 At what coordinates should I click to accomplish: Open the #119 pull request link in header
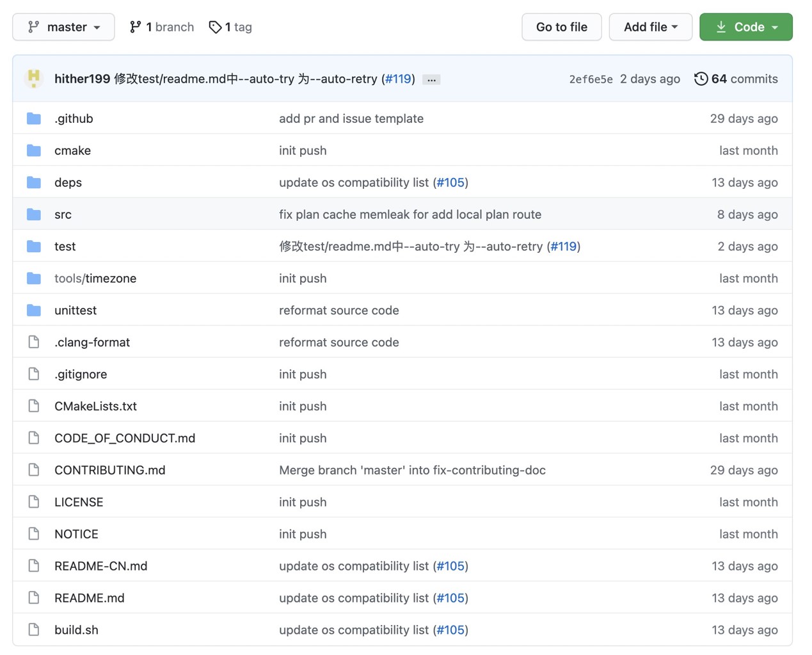[x=398, y=79]
